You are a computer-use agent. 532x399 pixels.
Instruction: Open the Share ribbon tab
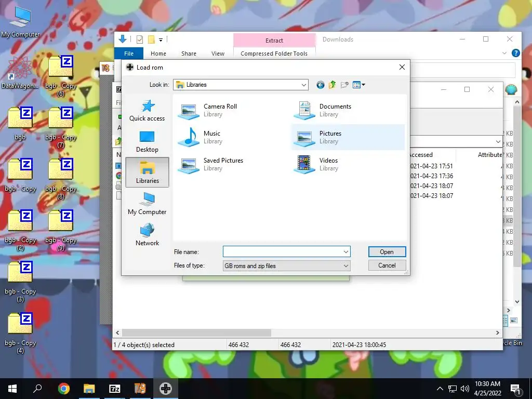pyautogui.click(x=189, y=54)
